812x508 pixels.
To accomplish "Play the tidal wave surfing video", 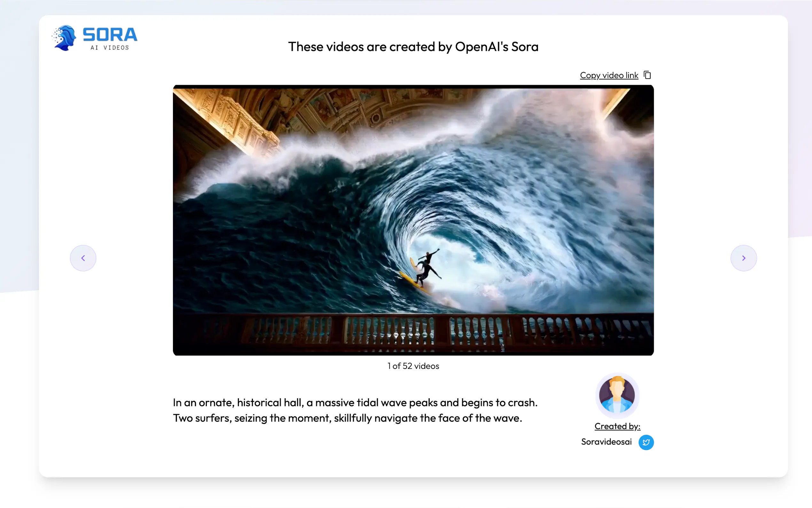I will (x=413, y=220).
